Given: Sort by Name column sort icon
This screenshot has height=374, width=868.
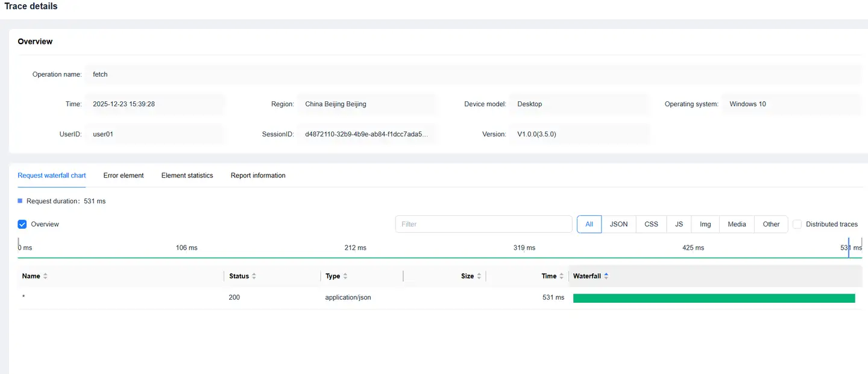Looking at the screenshot, I should [x=45, y=276].
